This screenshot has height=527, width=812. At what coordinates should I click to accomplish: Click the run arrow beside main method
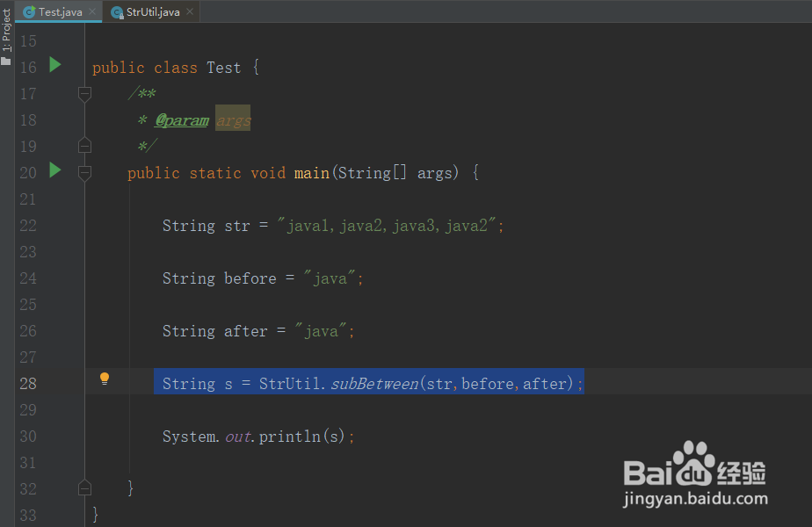[55, 170]
